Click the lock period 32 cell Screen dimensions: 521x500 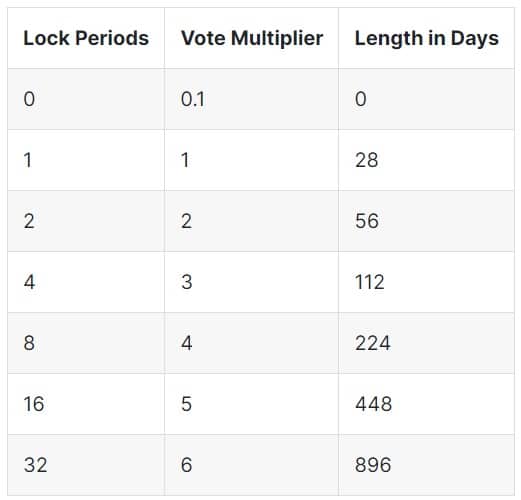tap(86, 465)
